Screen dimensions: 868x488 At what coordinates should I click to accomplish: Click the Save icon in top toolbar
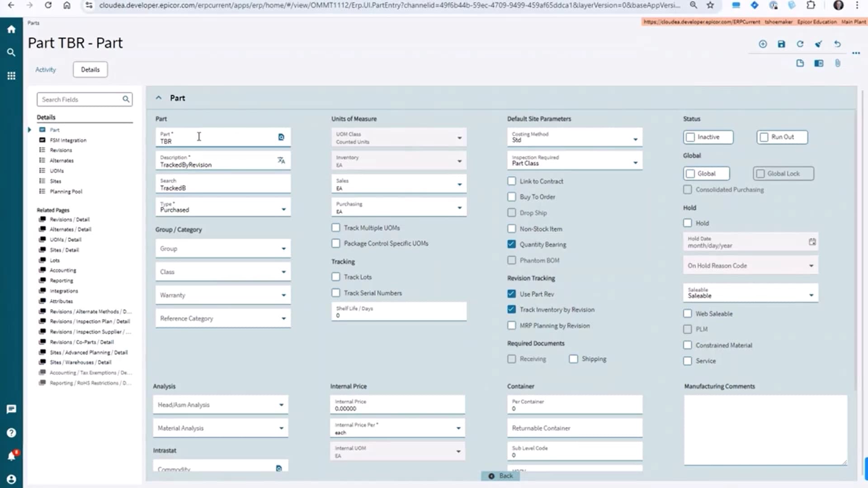(781, 44)
